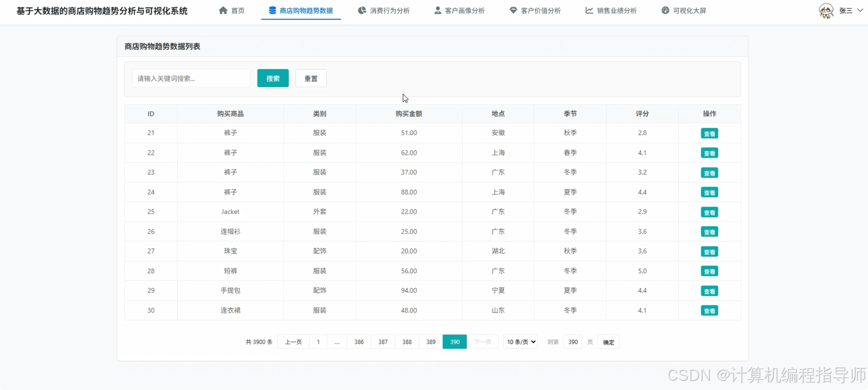Click the pie chart icon beside 消费行为分析
The height and width of the screenshot is (390, 868).
pos(362,10)
